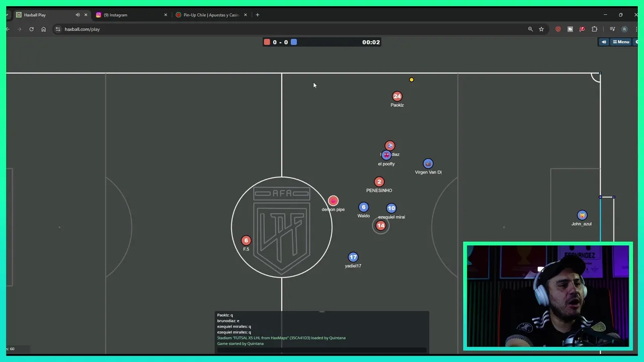Restore the browser window size

[621, 15]
